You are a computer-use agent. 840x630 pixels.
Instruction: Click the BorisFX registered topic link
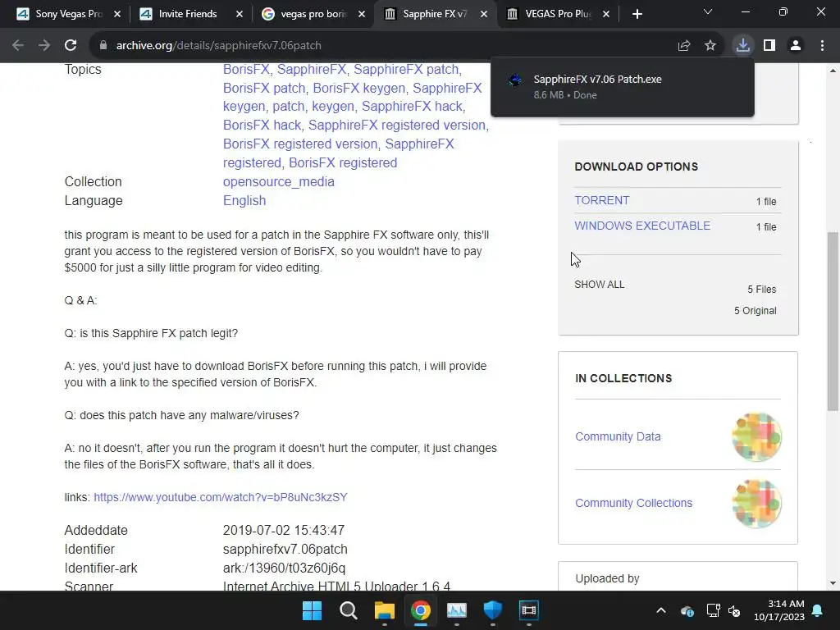343,162
